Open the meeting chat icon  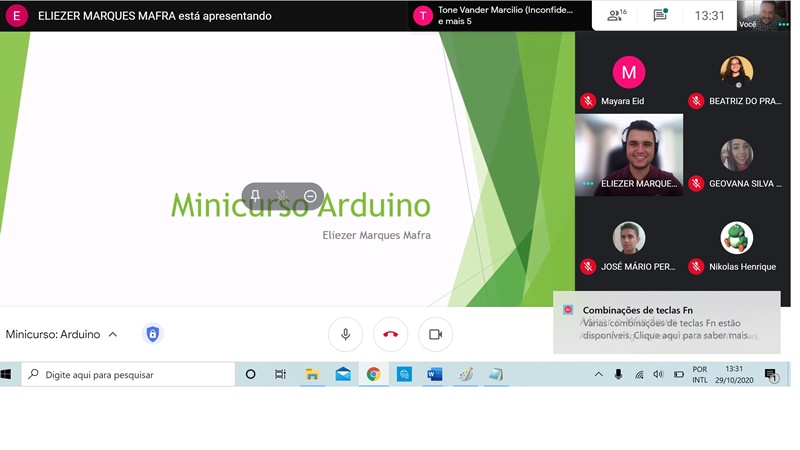tap(660, 15)
